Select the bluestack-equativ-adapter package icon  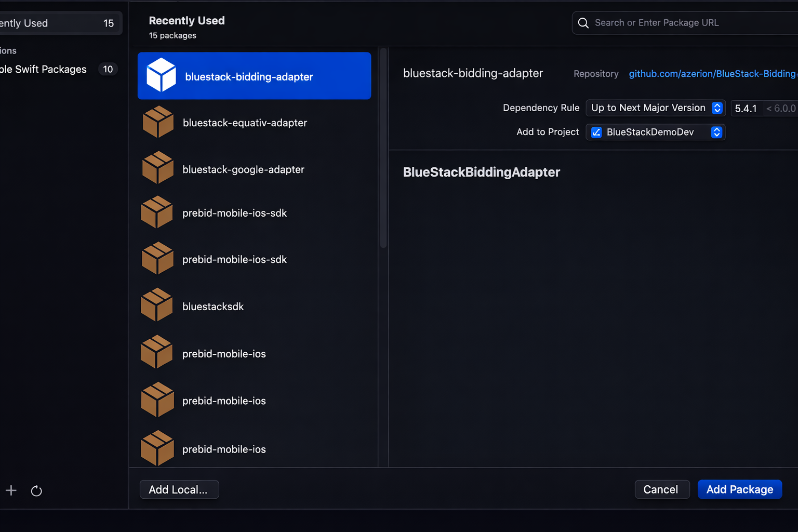(x=157, y=122)
